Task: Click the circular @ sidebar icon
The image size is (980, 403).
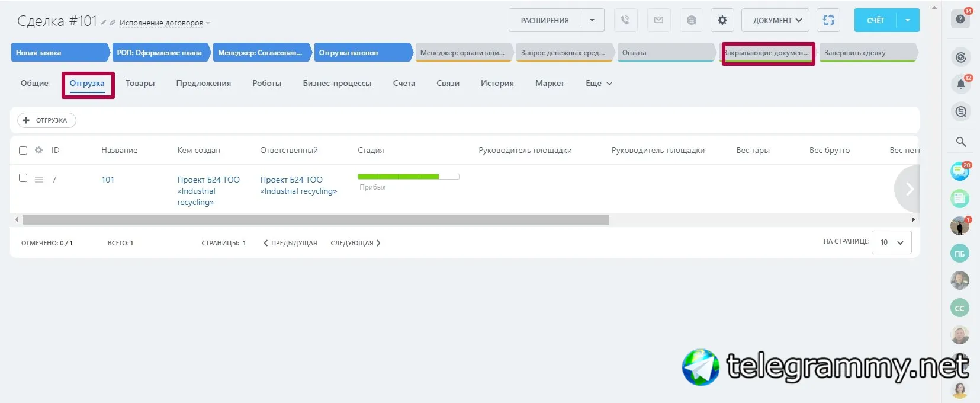Action: pyautogui.click(x=960, y=57)
